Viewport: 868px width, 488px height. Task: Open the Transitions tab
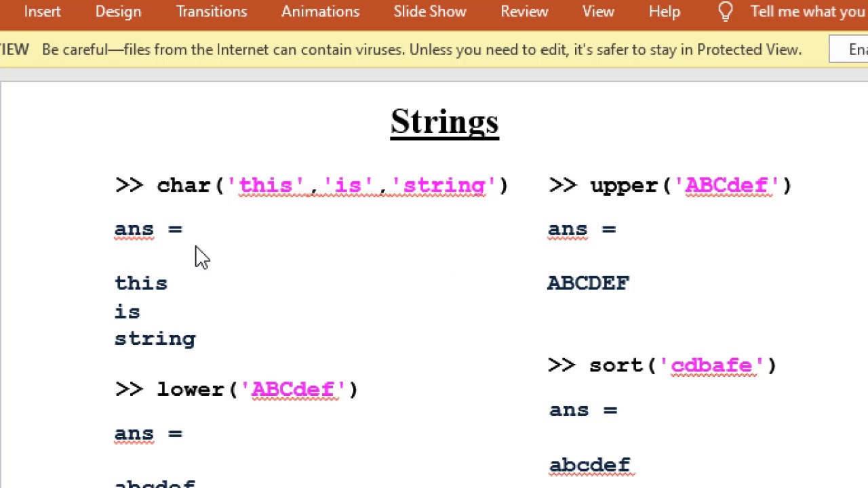212,12
